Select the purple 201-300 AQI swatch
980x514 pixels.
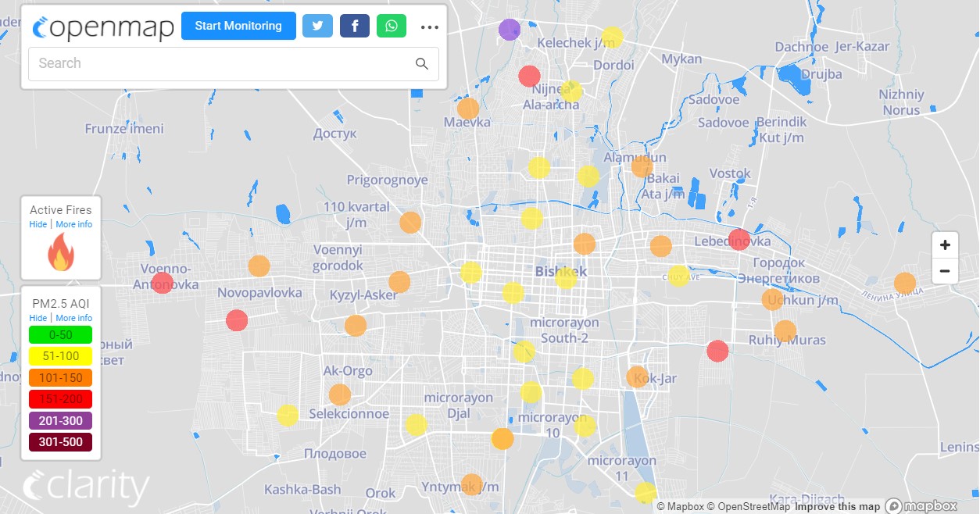pyautogui.click(x=60, y=421)
